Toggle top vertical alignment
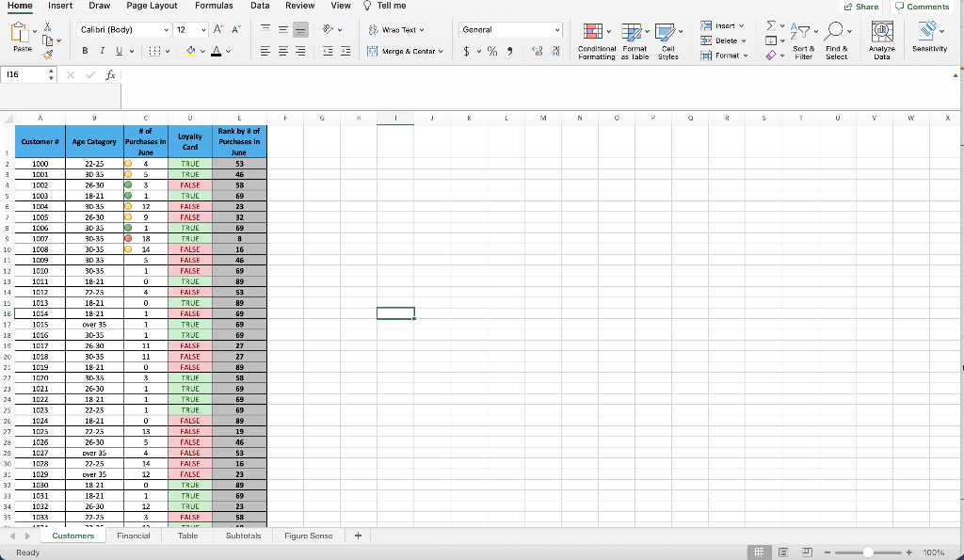Image resolution: width=964 pixels, height=560 pixels. tap(265, 29)
